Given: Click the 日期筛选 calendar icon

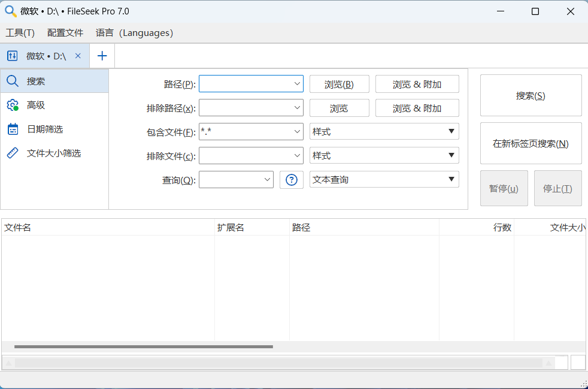Looking at the screenshot, I should tap(13, 129).
